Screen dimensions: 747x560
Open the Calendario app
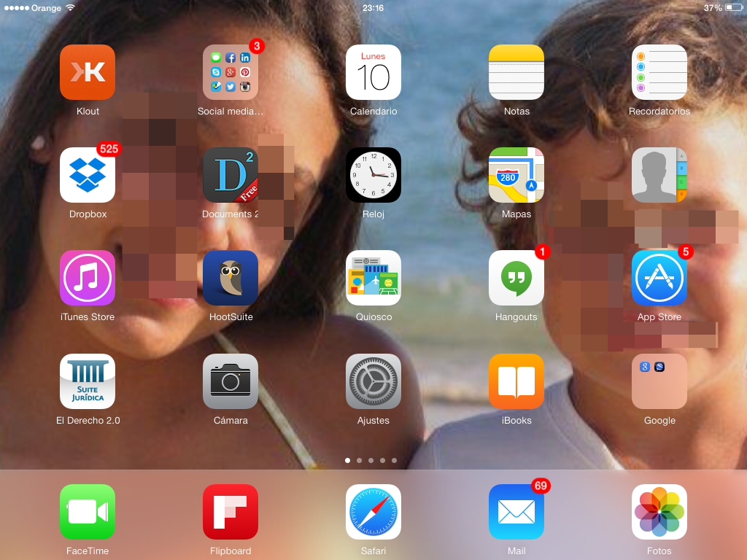coord(373,72)
